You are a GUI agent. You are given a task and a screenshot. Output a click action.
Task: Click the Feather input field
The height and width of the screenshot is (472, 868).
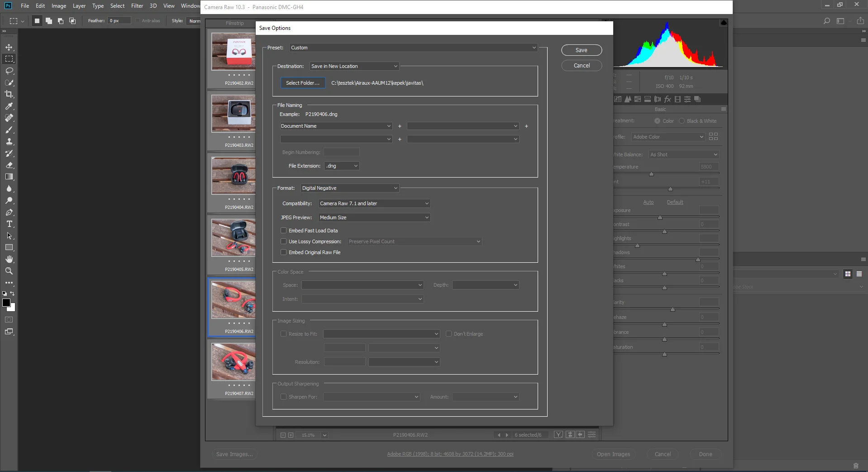(x=119, y=21)
